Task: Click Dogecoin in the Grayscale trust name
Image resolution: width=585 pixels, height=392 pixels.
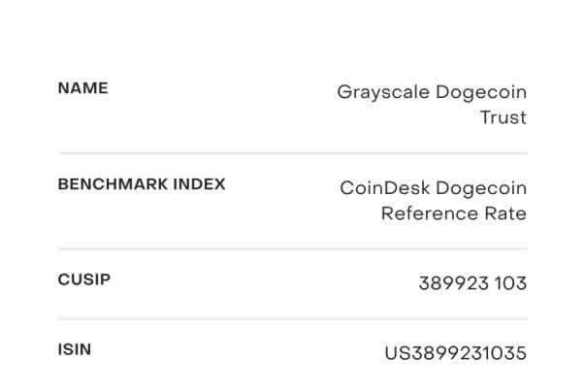Action: tap(480, 93)
